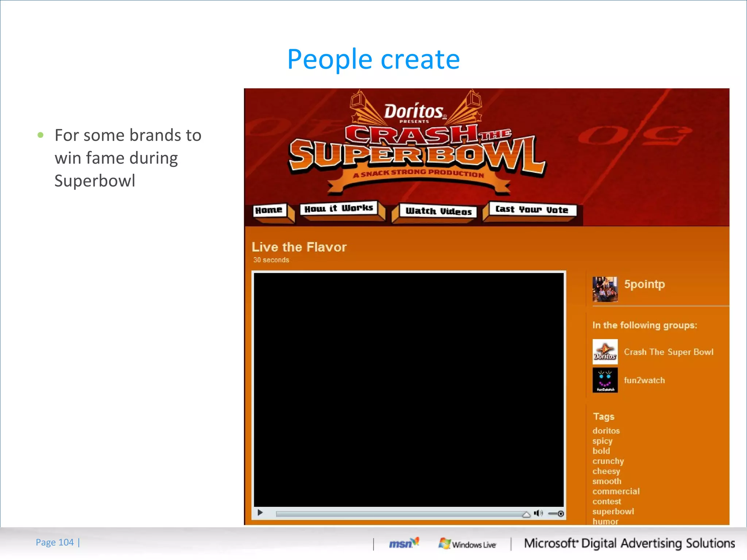Select the crunchy tag
The image size is (747, 560).
click(x=608, y=461)
